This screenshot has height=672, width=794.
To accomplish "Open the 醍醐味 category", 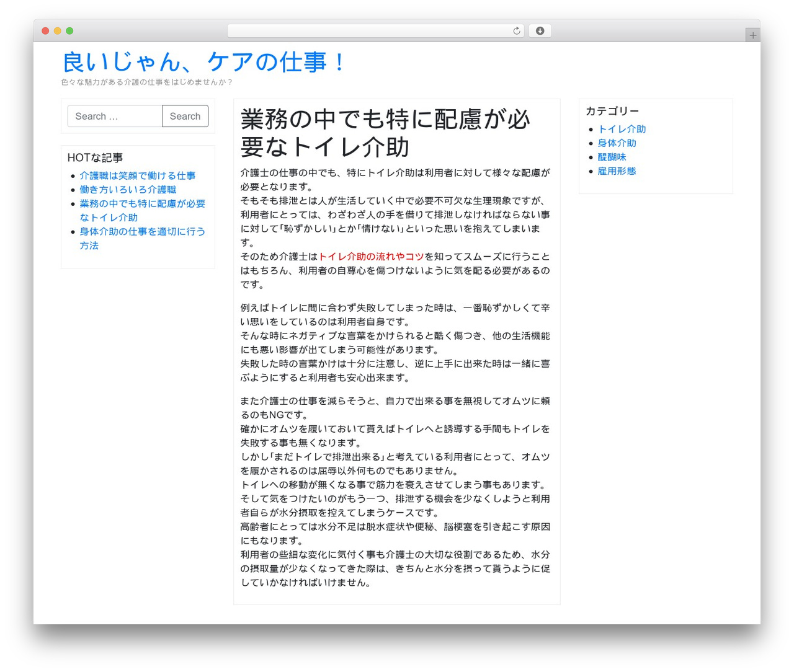I will (x=612, y=157).
